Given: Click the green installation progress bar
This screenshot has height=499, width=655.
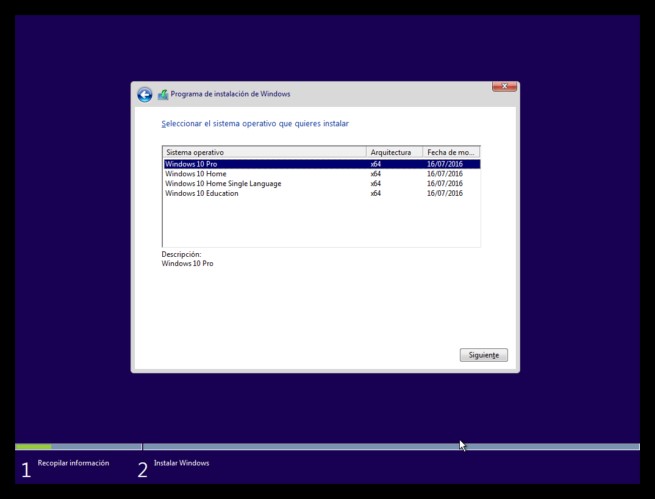Looking at the screenshot, I should (x=33, y=447).
